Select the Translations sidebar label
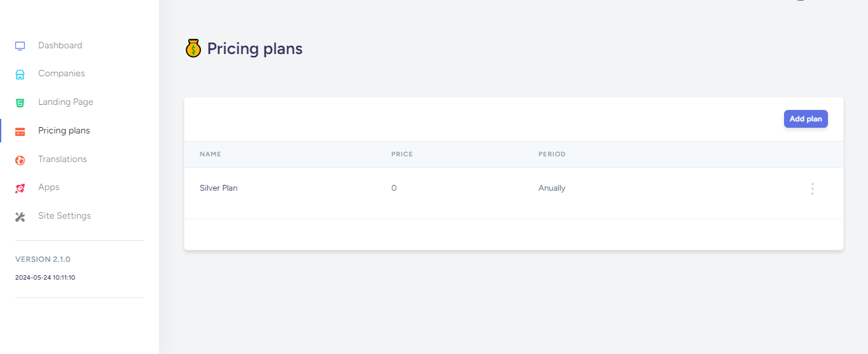Screen dimensions: 868x354 (x=62, y=160)
